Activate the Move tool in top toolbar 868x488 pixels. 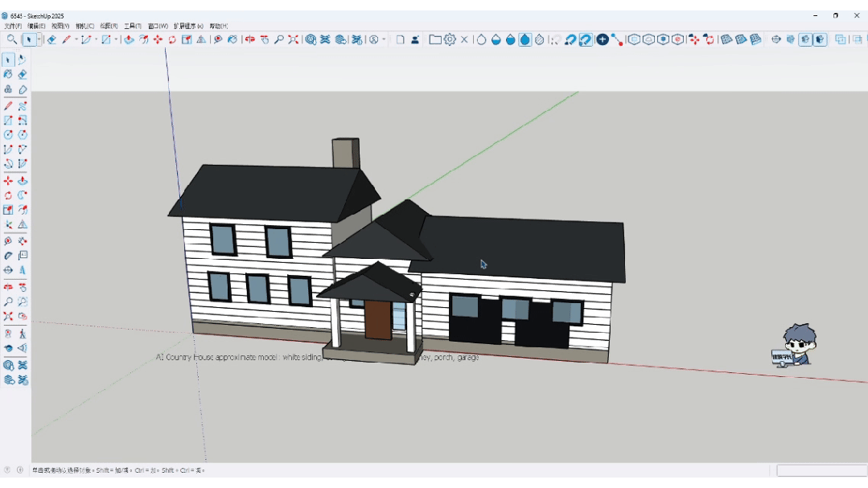(158, 40)
